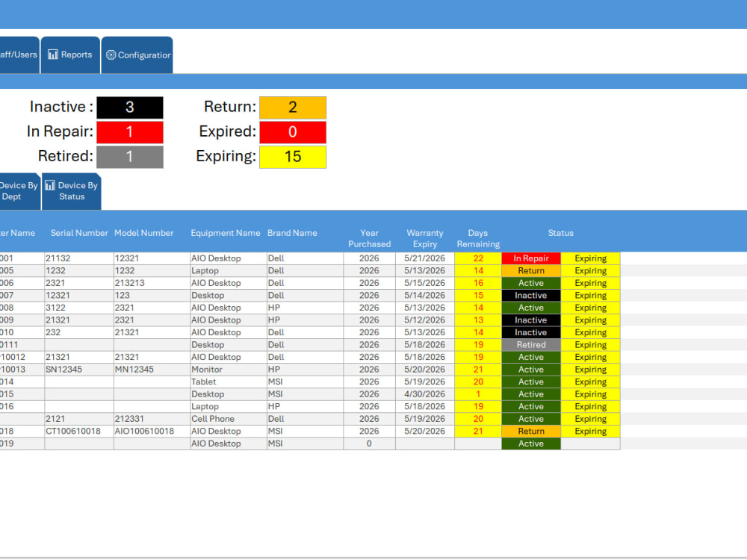This screenshot has width=747, height=560.
Task: Click the Warranty Expiry column header
Action: (x=425, y=239)
